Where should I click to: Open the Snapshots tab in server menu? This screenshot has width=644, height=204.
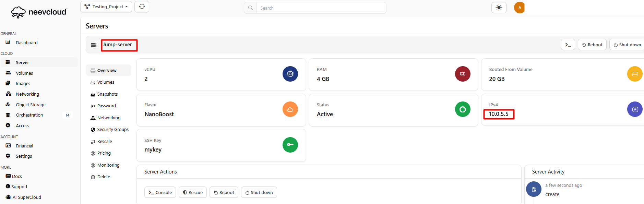(x=107, y=94)
